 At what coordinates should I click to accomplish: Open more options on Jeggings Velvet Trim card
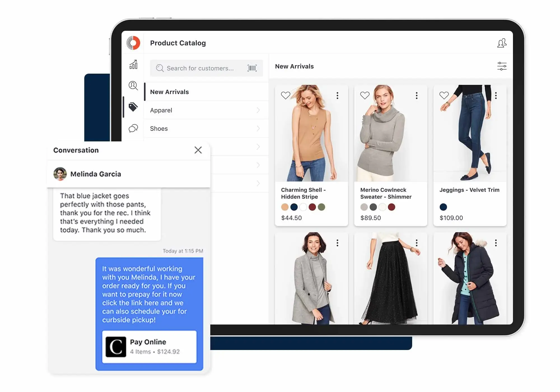(496, 95)
